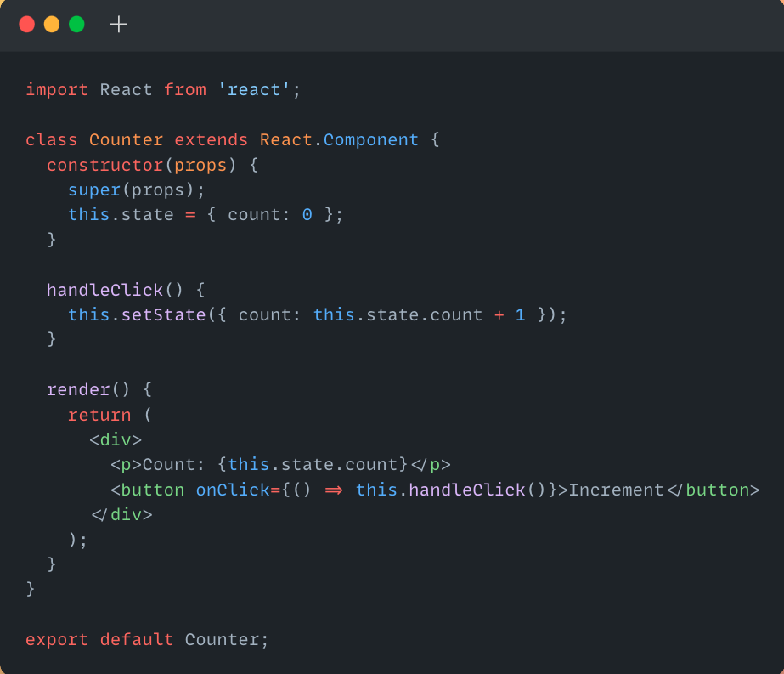Screen dimensions: 784x674
Task: Click the onClick attribute on button tag
Action: click(x=233, y=490)
